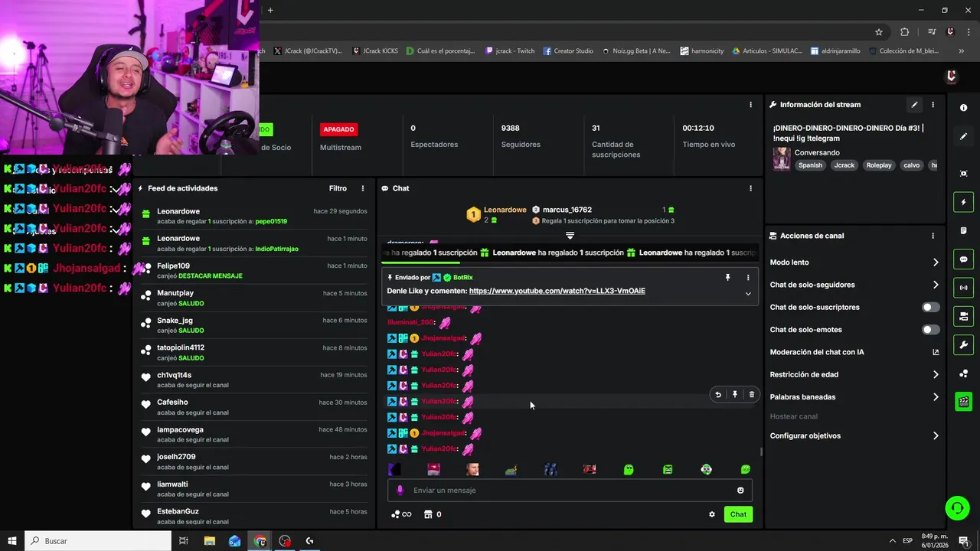The height and width of the screenshot is (551, 980).
Task: Open options menu for Información del stream
Action: pyautogui.click(x=933, y=105)
